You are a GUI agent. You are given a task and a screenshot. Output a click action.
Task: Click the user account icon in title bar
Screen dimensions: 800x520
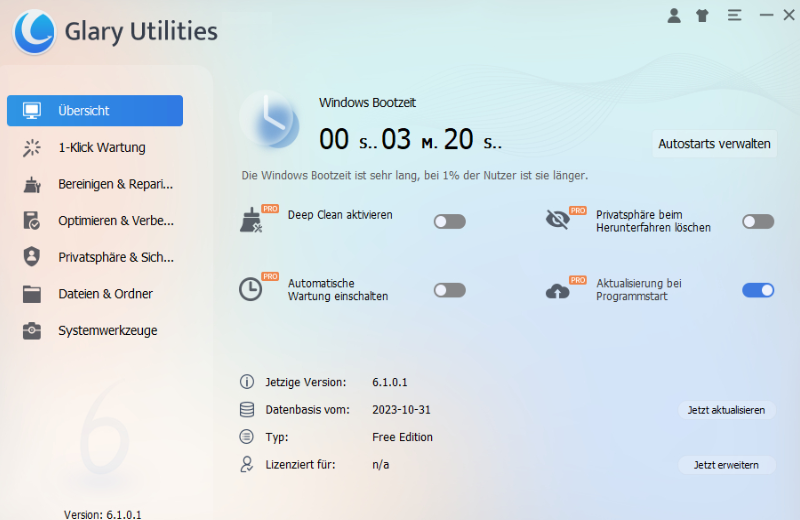click(x=674, y=15)
